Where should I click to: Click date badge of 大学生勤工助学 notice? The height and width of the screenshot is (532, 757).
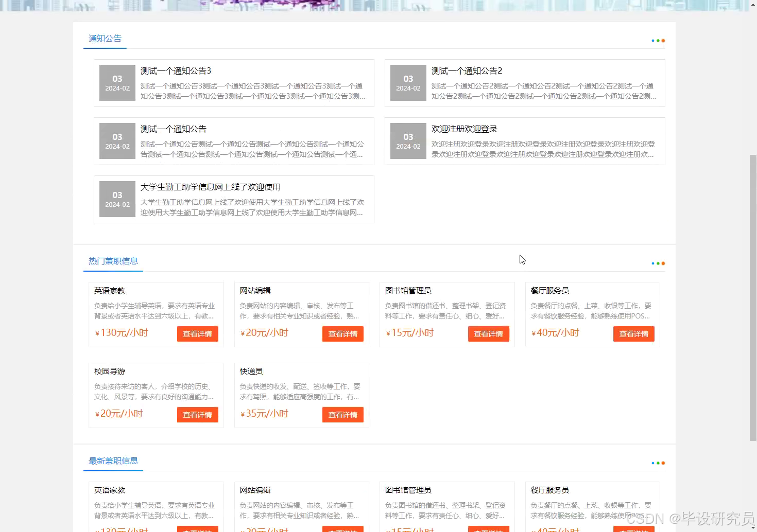click(x=117, y=199)
